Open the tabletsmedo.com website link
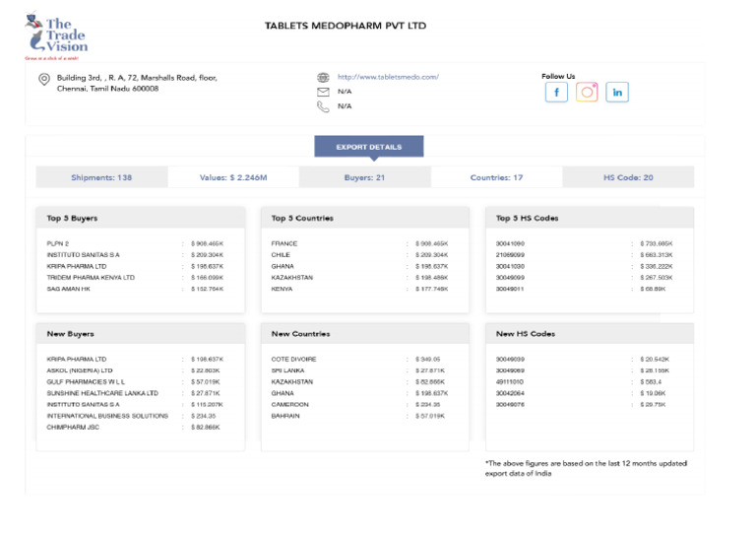The height and width of the screenshot is (535, 756). (x=388, y=77)
